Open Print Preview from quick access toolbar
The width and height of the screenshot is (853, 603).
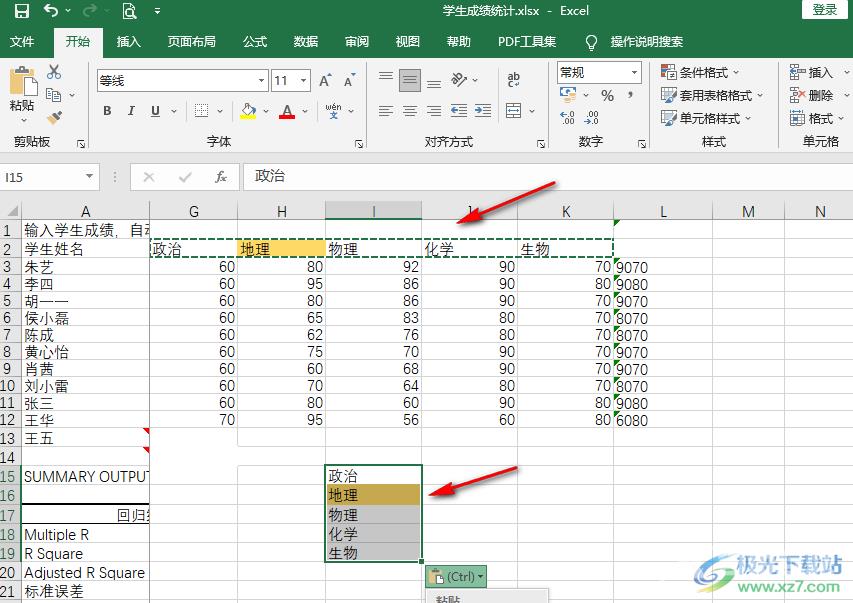point(129,10)
